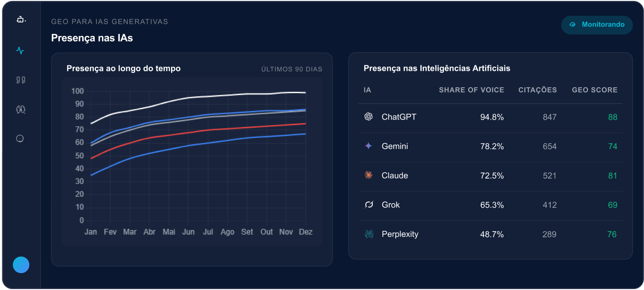Sort by Share of Voice column header

point(471,90)
